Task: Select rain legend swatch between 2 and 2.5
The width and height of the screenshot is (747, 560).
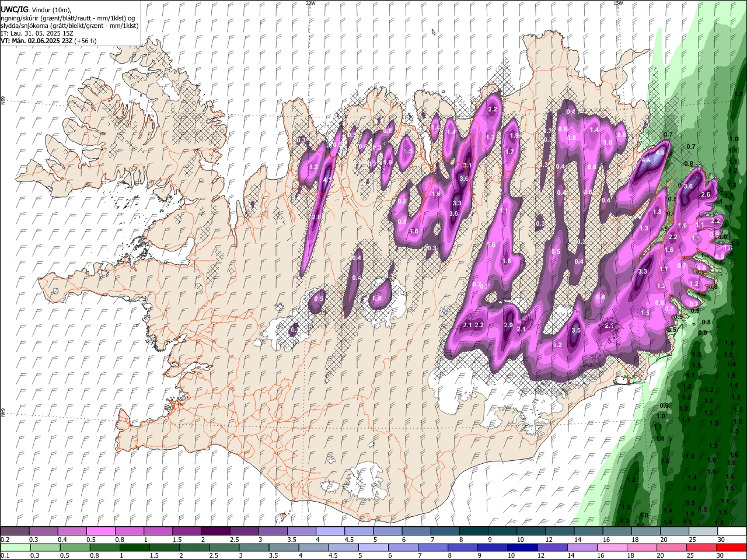Action: 194,548
